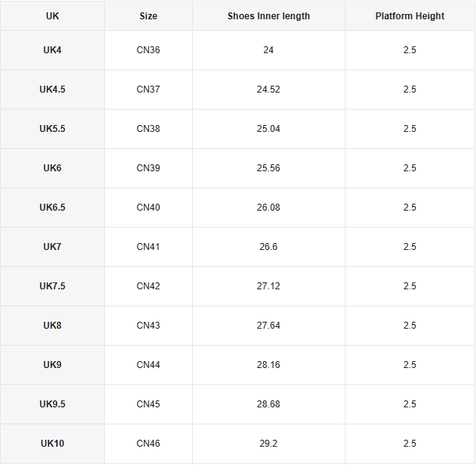
Task: Select the CN41 size cell
Action: 148,247
